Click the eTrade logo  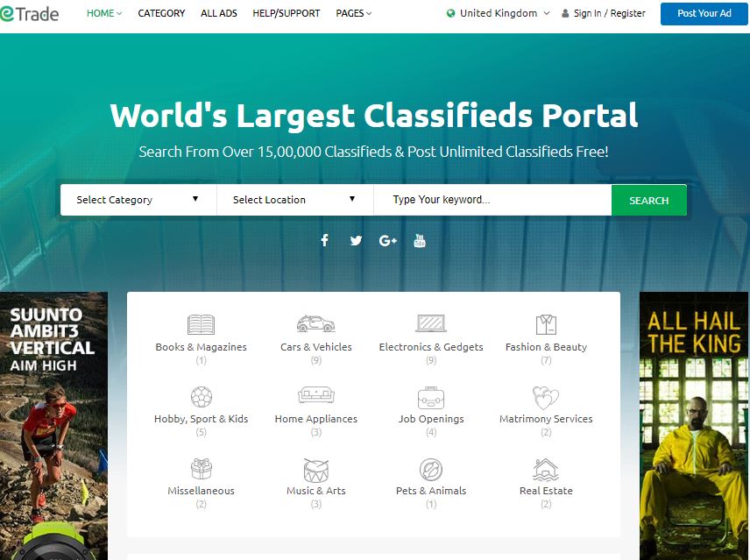click(x=30, y=14)
